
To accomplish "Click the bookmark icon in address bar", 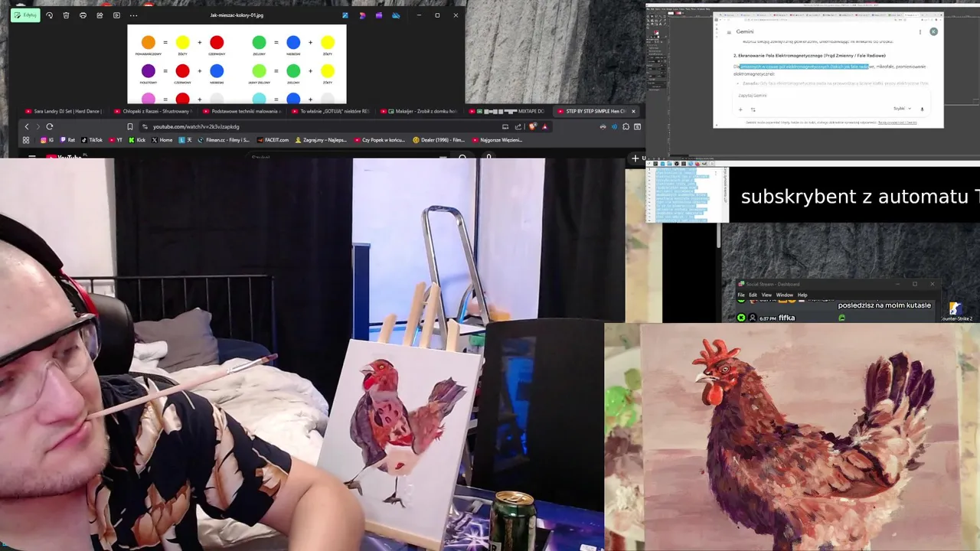I will (130, 126).
